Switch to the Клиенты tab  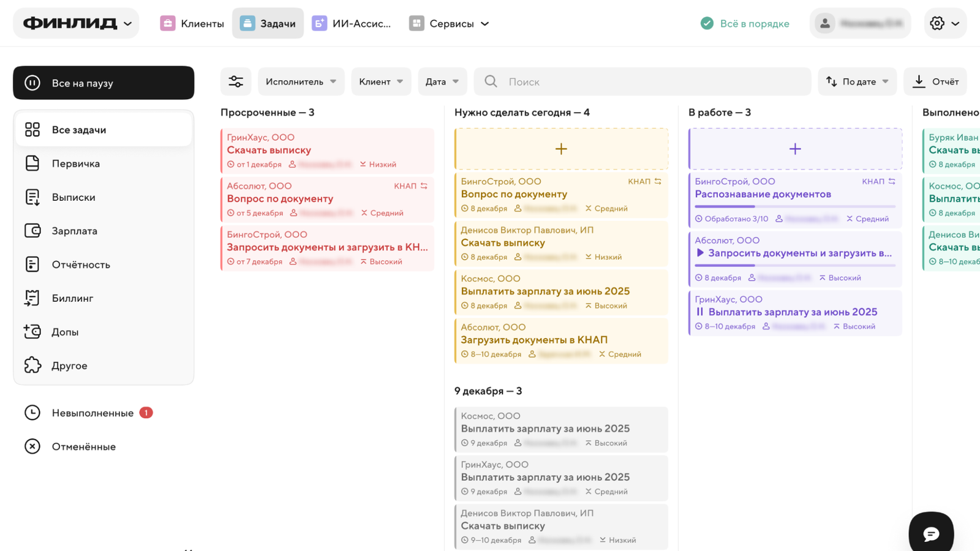tap(192, 23)
